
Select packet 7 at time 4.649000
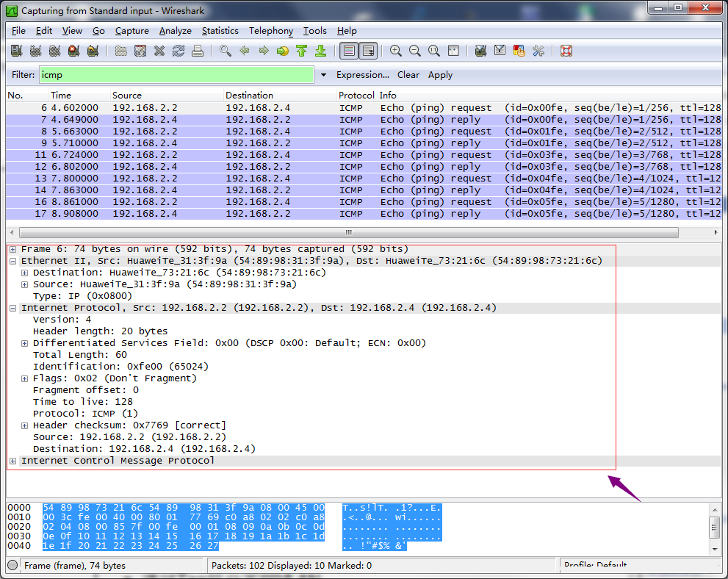[x=364, y=120]
